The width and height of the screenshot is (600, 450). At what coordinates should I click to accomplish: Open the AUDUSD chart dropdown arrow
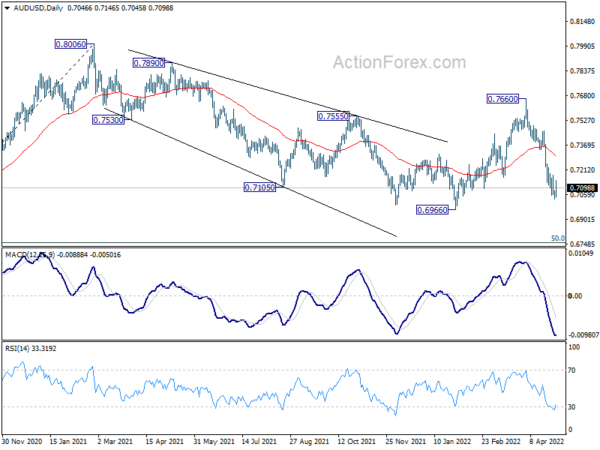tap(7, 8)
